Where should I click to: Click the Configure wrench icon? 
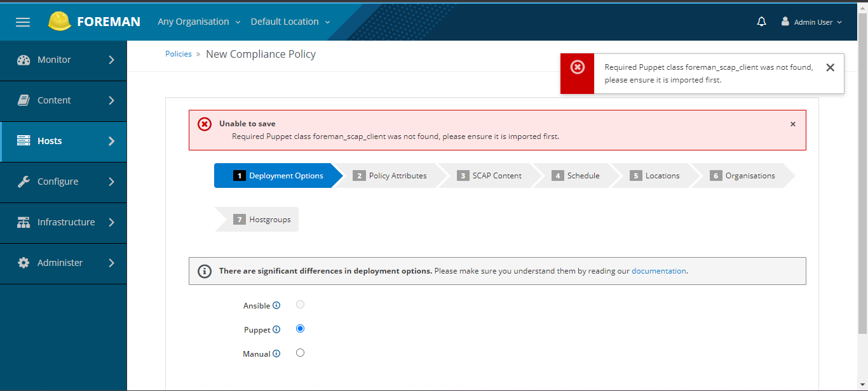24,182
